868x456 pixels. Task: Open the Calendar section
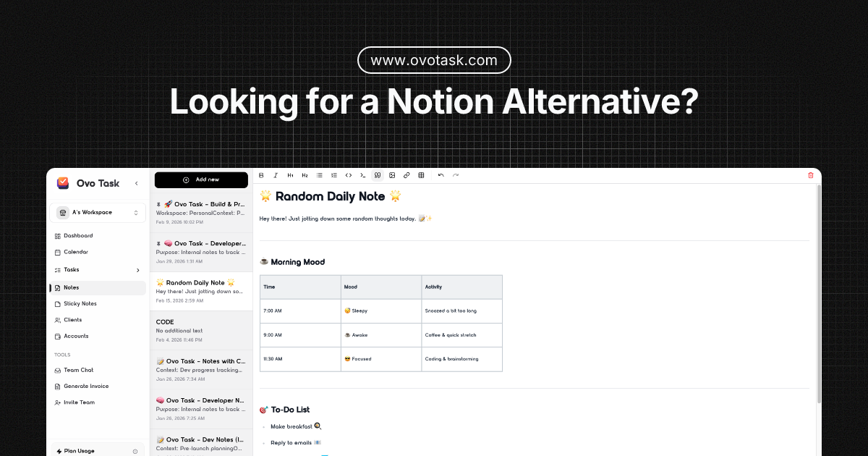click(x=77, y=252)
